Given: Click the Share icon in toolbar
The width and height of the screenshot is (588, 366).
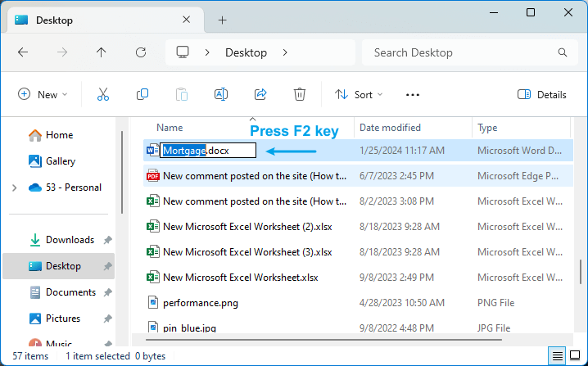Looking at the screenshot, I should (260, 94).
